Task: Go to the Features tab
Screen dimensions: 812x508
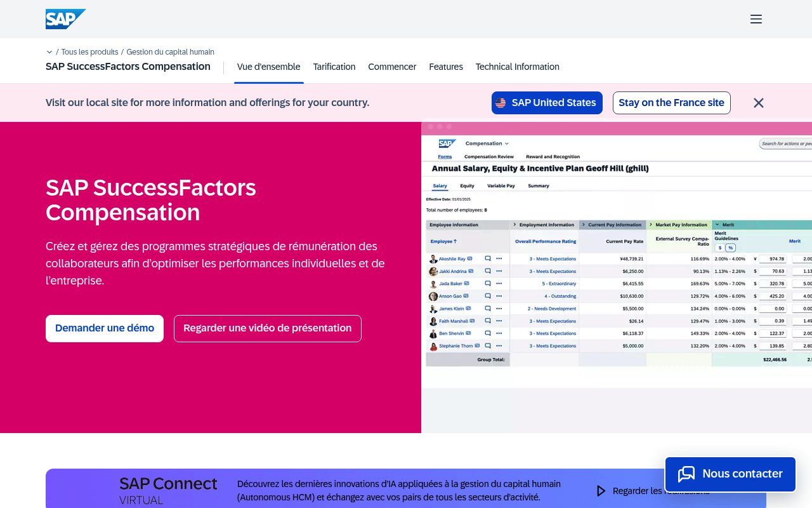Action: pos(446,67)
